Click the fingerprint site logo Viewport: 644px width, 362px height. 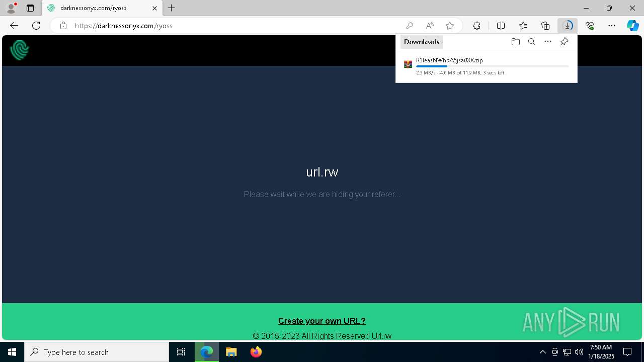(x=20, y=50)
